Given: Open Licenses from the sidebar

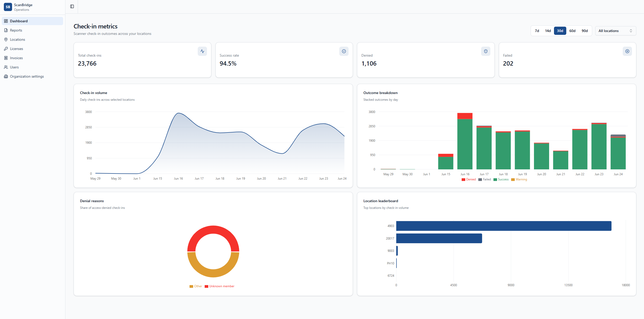Looking at the screenshot, I should pyautogui.click(x=32, y=49).
